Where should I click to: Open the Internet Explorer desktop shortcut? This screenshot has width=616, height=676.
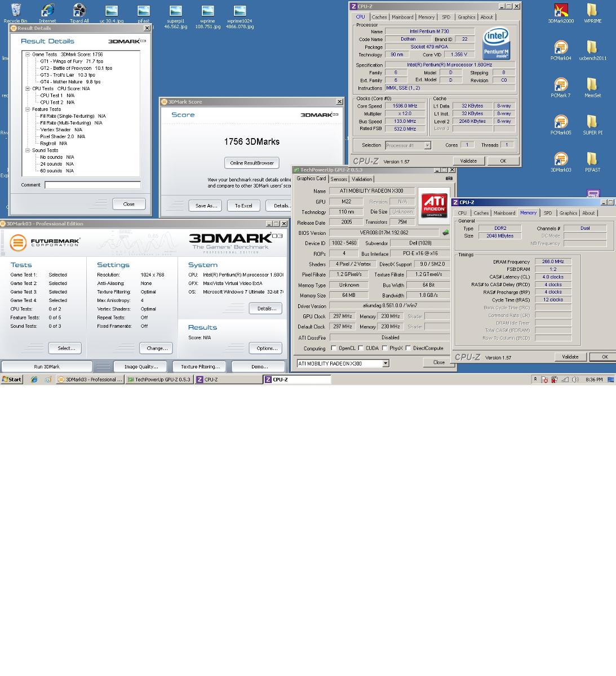[47, 13]
